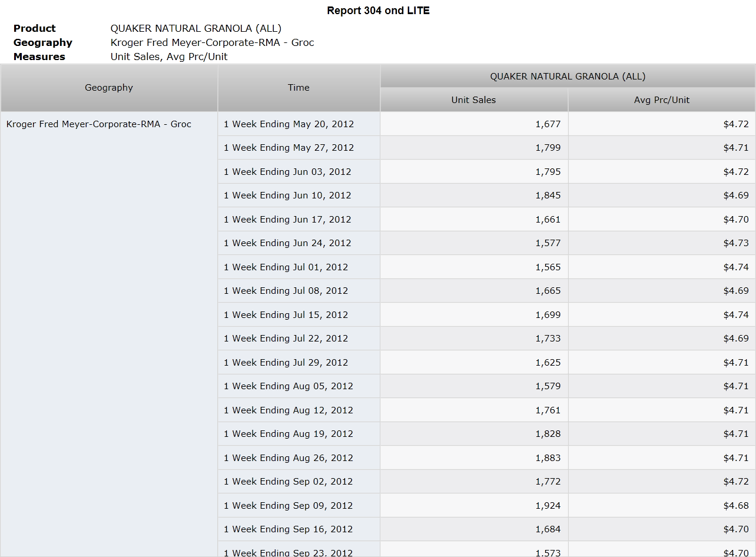Click Unit Sales, Avg Prc/Unit measures value
Image resolution: width=756 pixels, height=557 pixels.
[169, 57]
